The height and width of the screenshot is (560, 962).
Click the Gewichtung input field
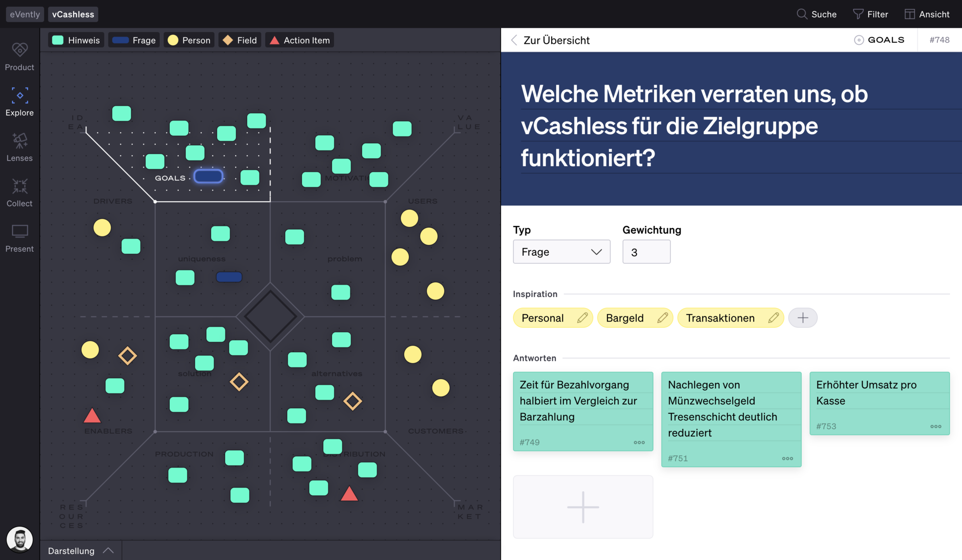click(646, 252)
